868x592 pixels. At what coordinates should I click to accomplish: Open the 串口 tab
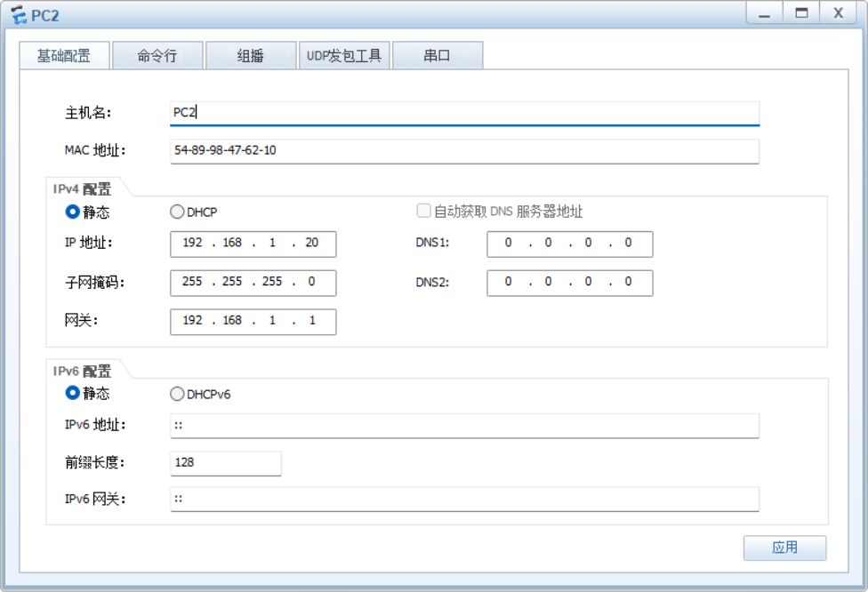pos(438,55)
